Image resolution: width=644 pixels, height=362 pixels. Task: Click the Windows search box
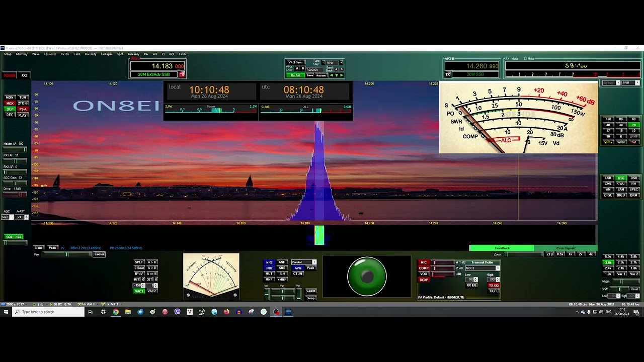click(48, 312)
